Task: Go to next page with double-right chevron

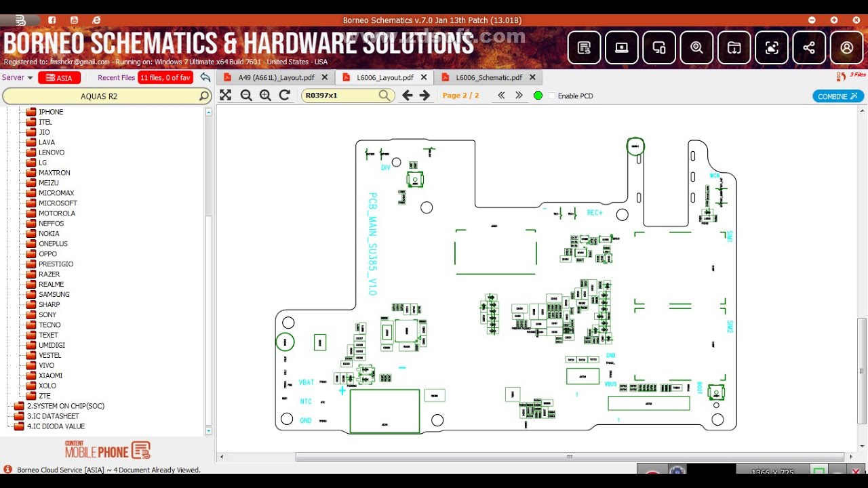Action: (519, 96)
